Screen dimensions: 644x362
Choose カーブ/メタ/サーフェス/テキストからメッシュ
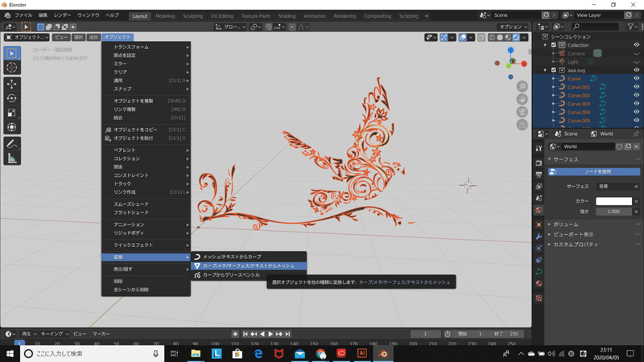tap(249, 266)
